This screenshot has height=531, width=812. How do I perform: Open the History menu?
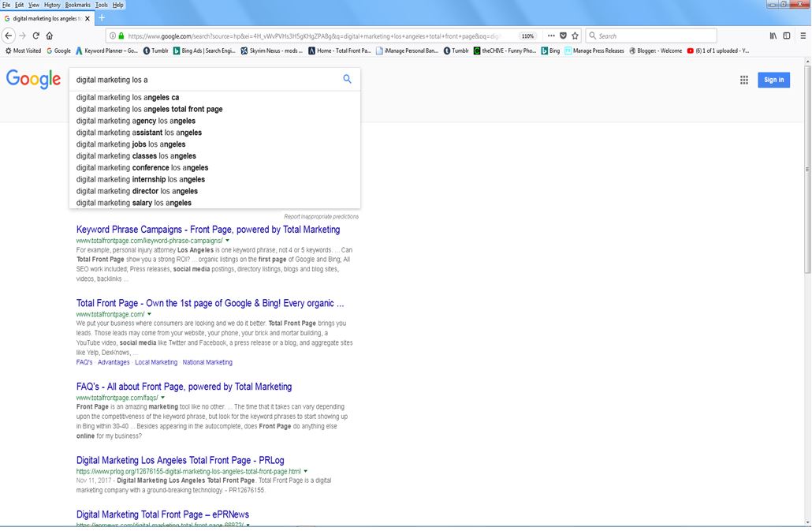coord(52,5)
